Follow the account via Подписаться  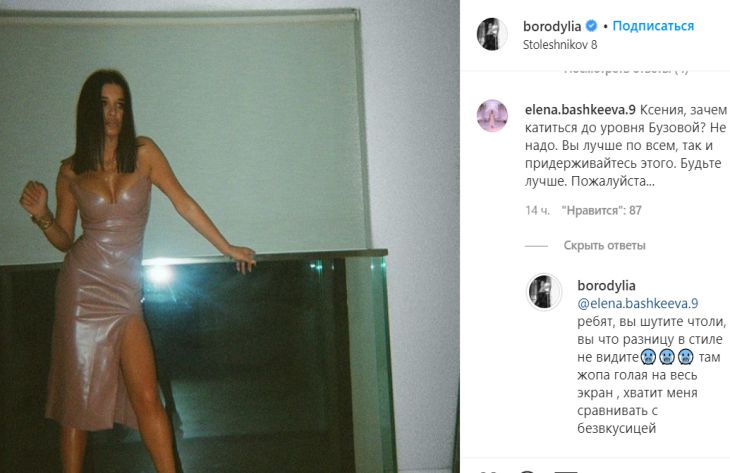[653, 26]
